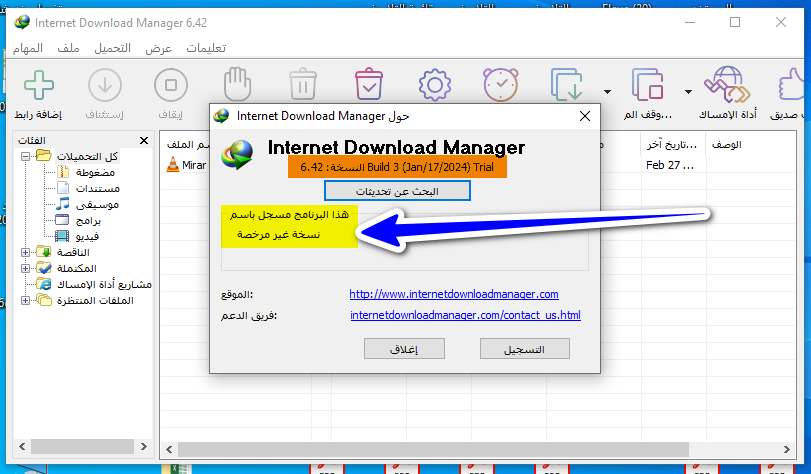
Task: Open the Help (تعليمات) menu
Action: click(x=205, y=48)
